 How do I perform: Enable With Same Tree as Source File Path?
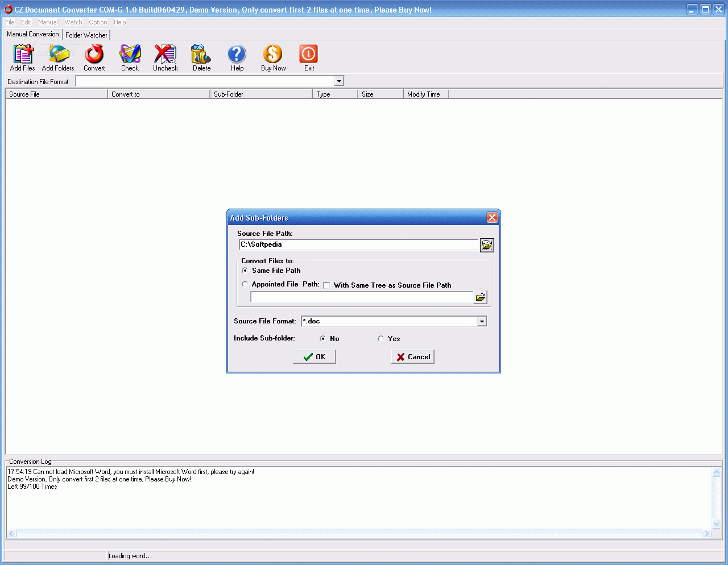coord(326,285)
